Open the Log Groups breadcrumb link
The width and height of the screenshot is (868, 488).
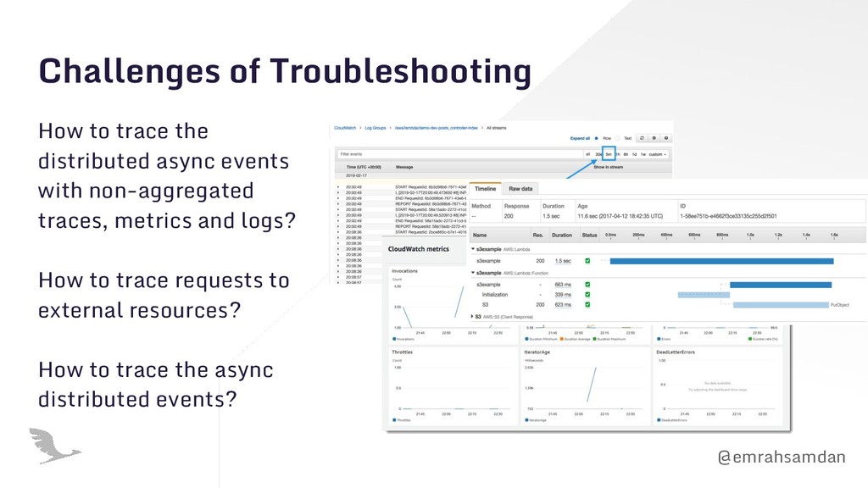[x=376, y=128]
